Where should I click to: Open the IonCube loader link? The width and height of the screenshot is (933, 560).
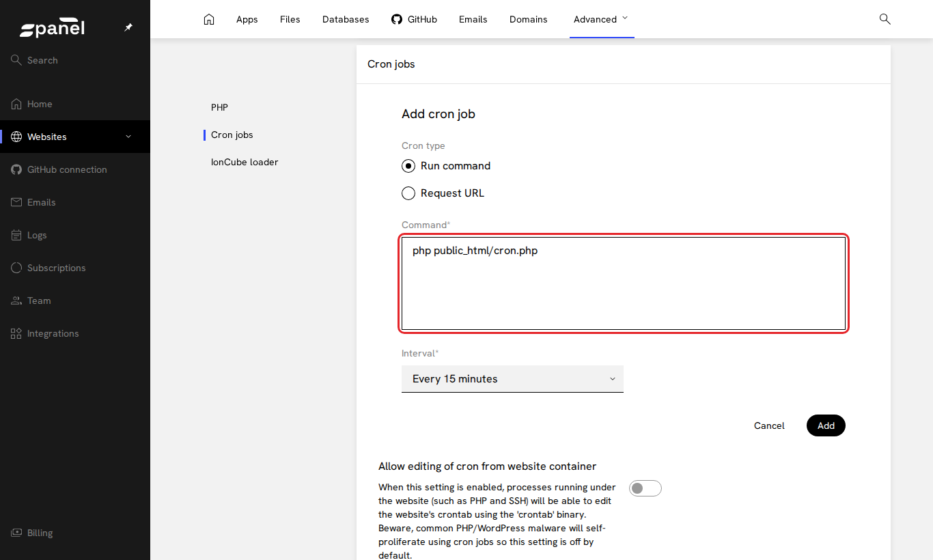245,162
